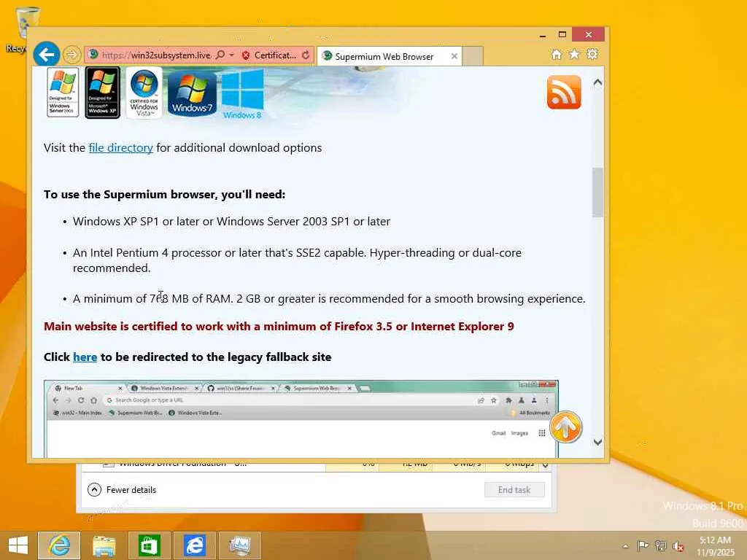Image resolution: width=747 pixels, height=560 pixels.
Task: Click the Windows Server 2003 logo badge
Action: [63, 93]
